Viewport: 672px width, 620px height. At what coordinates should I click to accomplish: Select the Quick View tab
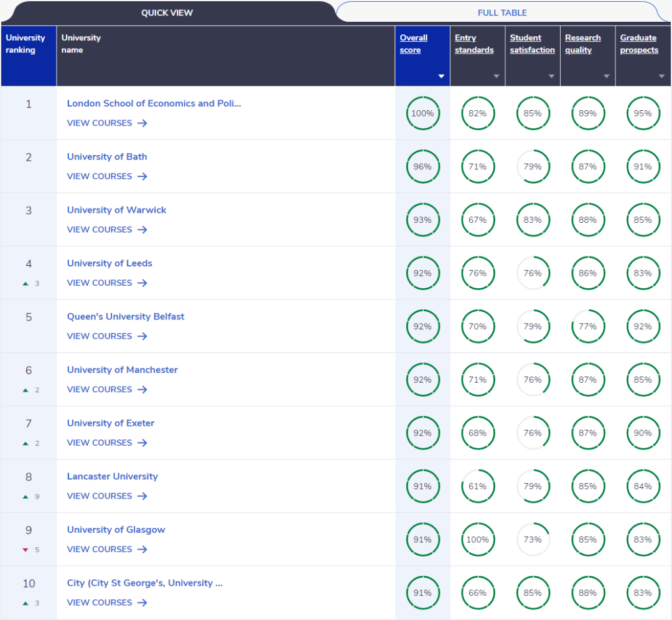[x=167, y=12]
